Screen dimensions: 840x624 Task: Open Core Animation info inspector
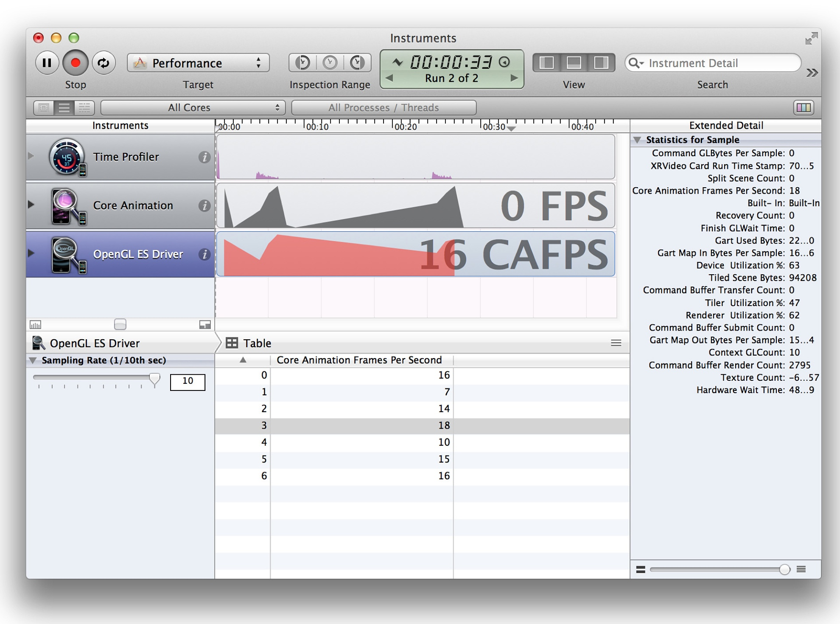[x=204, y=206]
